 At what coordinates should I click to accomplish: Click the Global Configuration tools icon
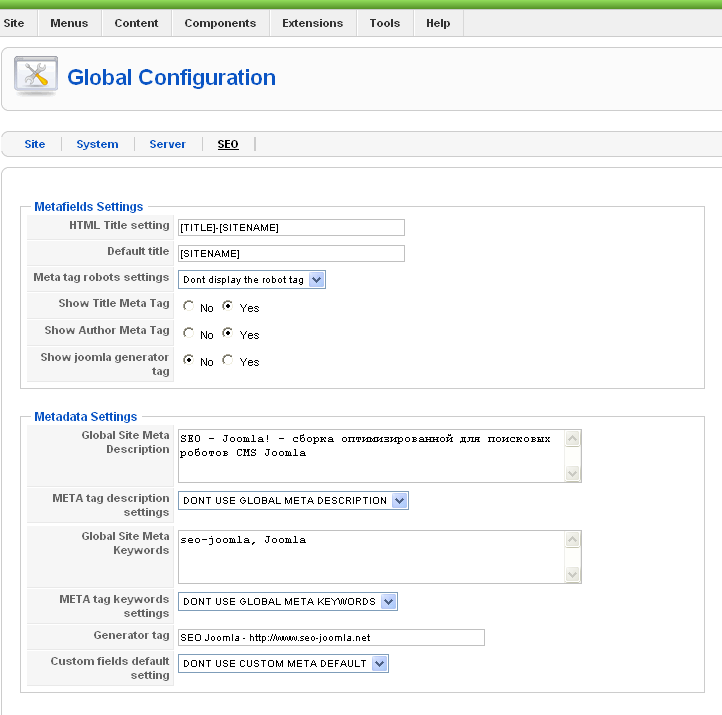(36, 76)
